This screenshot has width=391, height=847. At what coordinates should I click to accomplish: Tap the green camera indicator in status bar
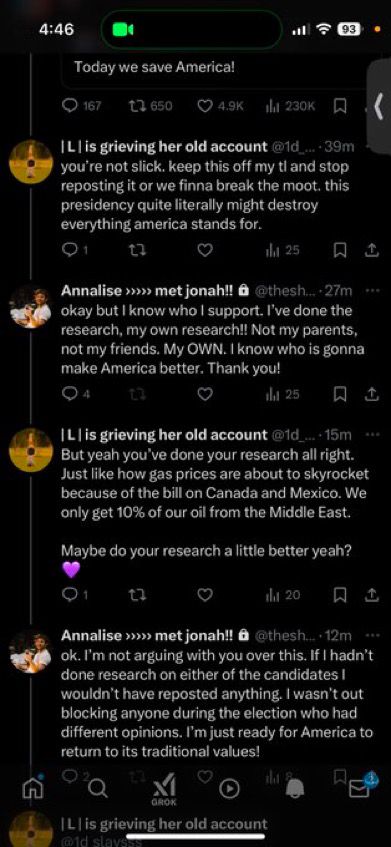[123, 30]
